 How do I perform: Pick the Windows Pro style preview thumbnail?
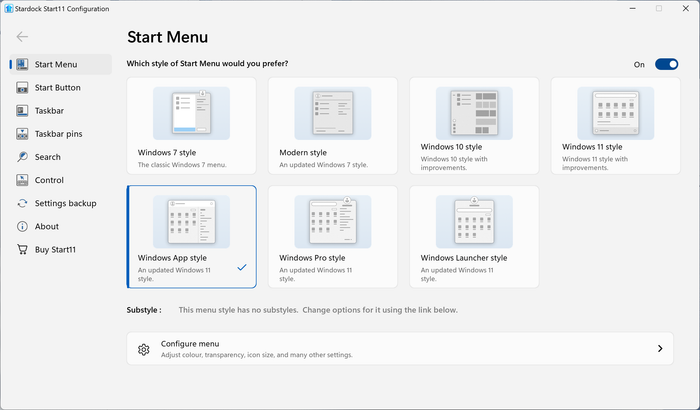click(333, 222)
